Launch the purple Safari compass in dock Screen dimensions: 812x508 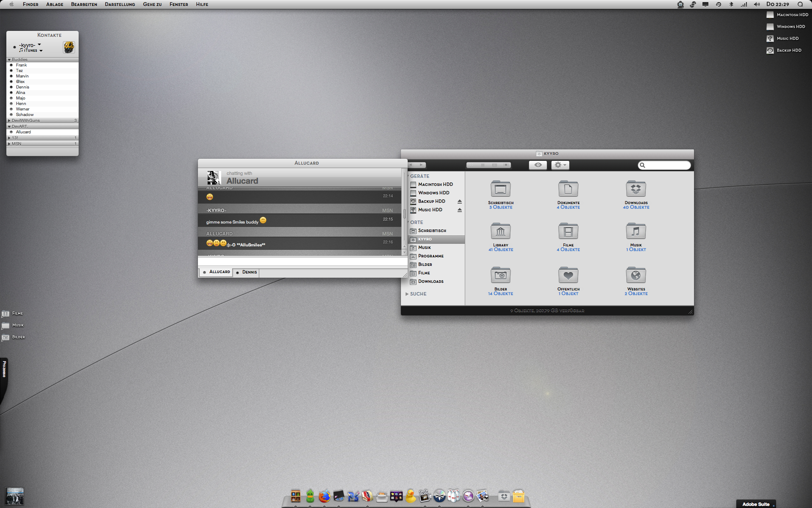(468, 496)
